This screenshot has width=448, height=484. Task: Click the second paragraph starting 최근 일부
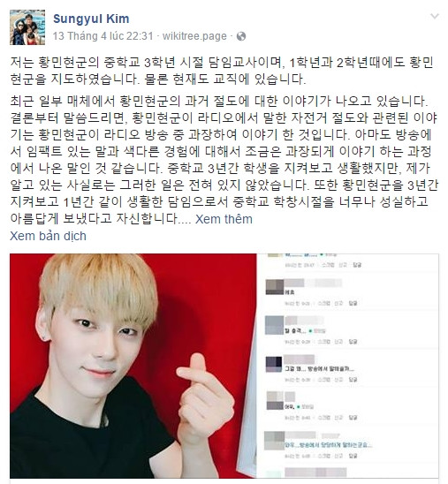(224, 160)
